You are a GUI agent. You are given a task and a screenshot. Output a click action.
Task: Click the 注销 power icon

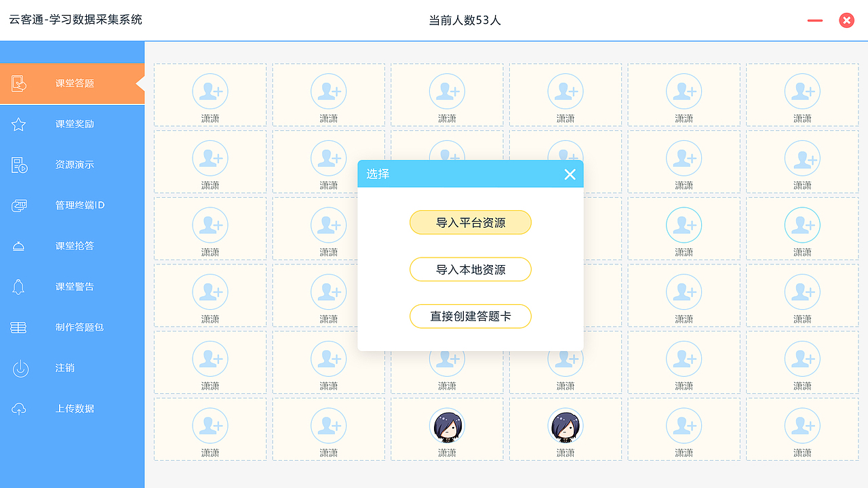click(18, 368)
